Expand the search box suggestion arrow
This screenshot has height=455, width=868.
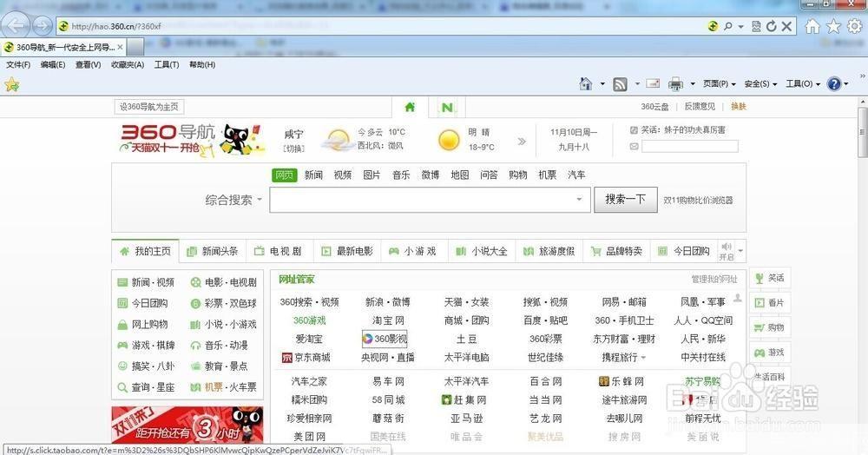[579, 199]
